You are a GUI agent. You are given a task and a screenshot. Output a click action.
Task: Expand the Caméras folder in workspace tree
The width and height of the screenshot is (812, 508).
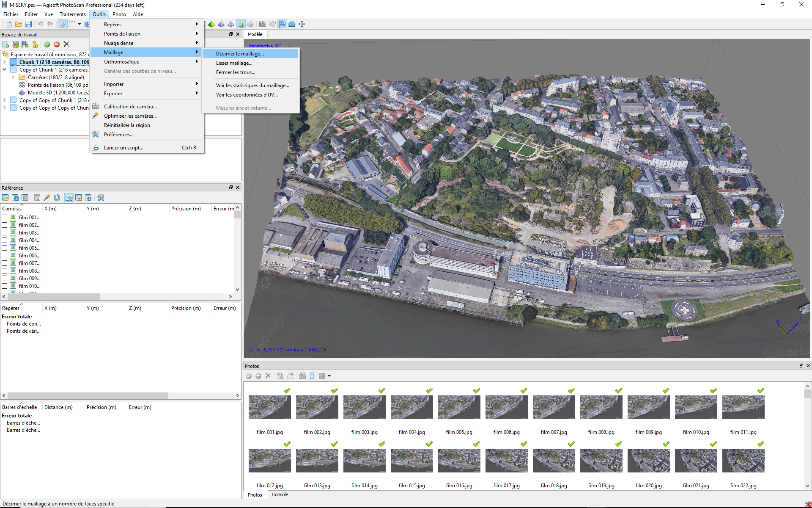13,77
